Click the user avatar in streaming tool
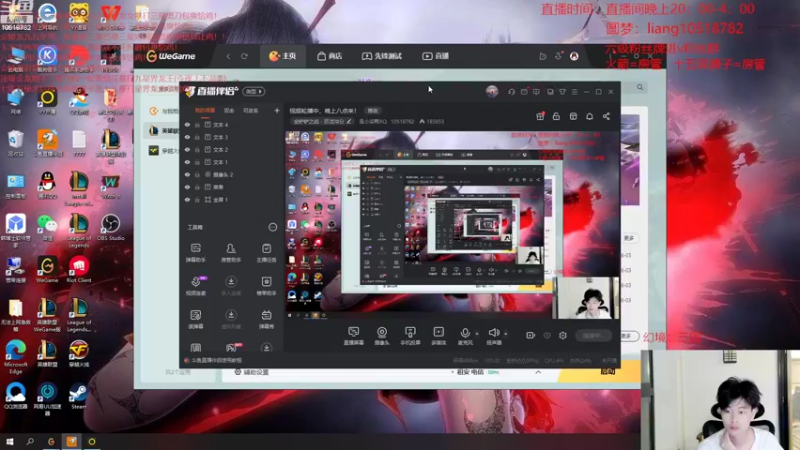 click(x=492, y=91)
